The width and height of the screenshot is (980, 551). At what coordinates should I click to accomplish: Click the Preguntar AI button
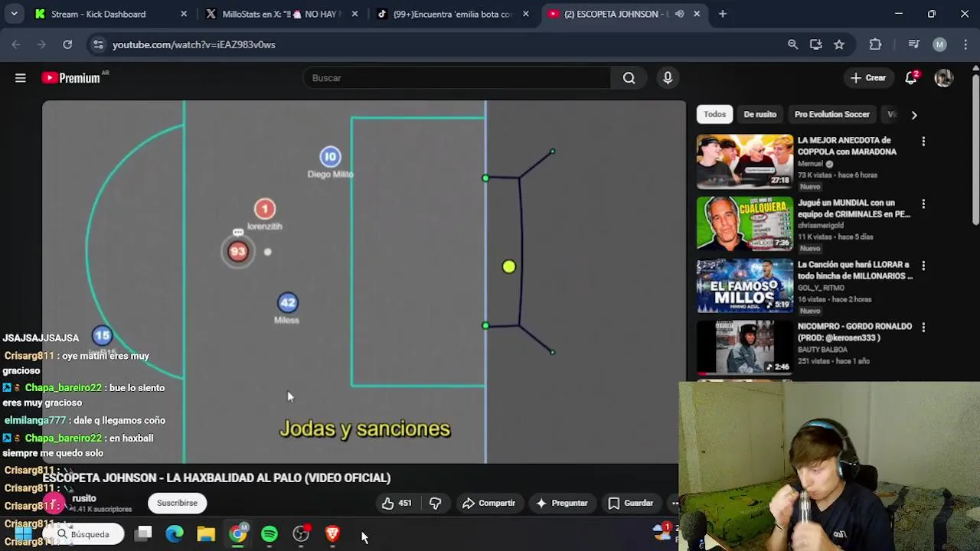562,503
